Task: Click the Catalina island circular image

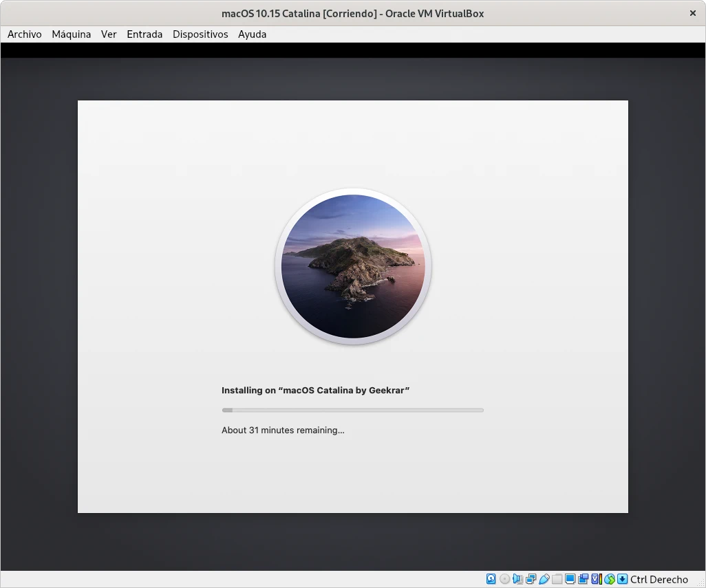Action: [x=353, y=266]
